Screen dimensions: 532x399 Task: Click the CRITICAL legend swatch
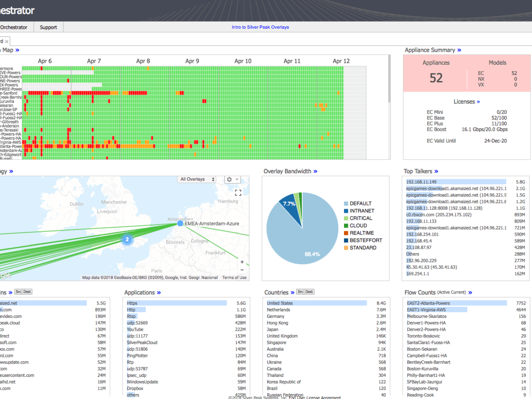coord(346,218)
